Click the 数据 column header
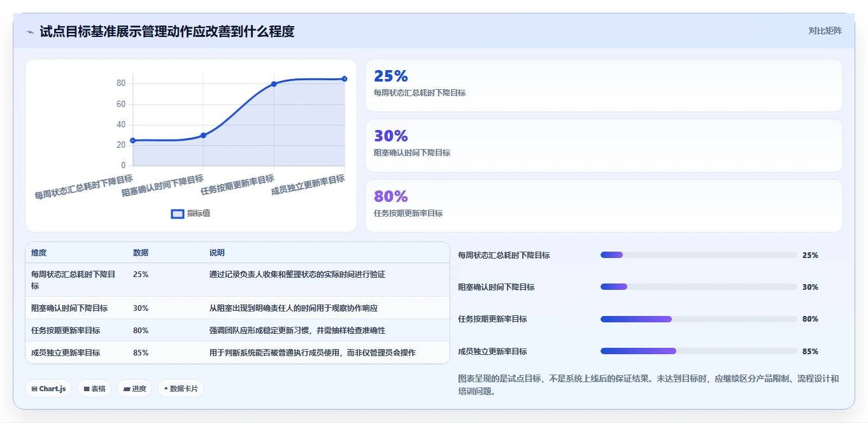 coord(141,253)
